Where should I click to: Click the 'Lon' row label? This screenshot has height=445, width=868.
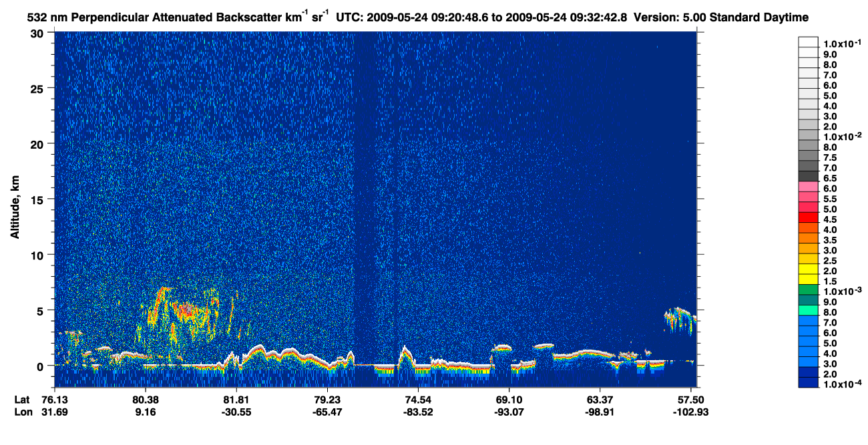(22, 412)
